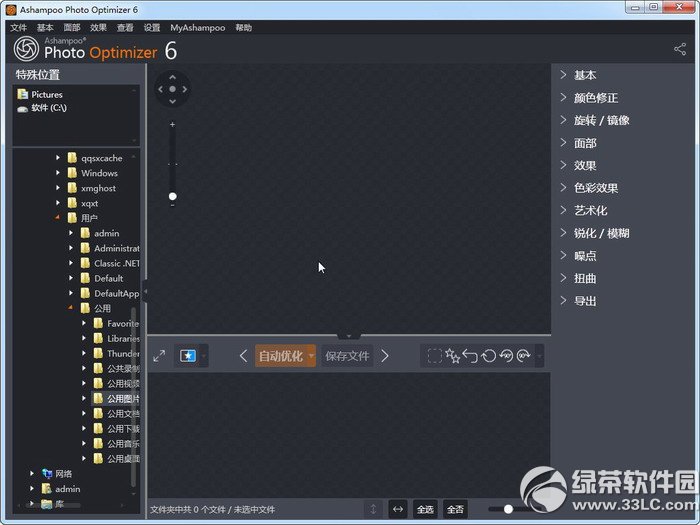
Task: Pan view right with the arrow
Action: tap(184, 89)
